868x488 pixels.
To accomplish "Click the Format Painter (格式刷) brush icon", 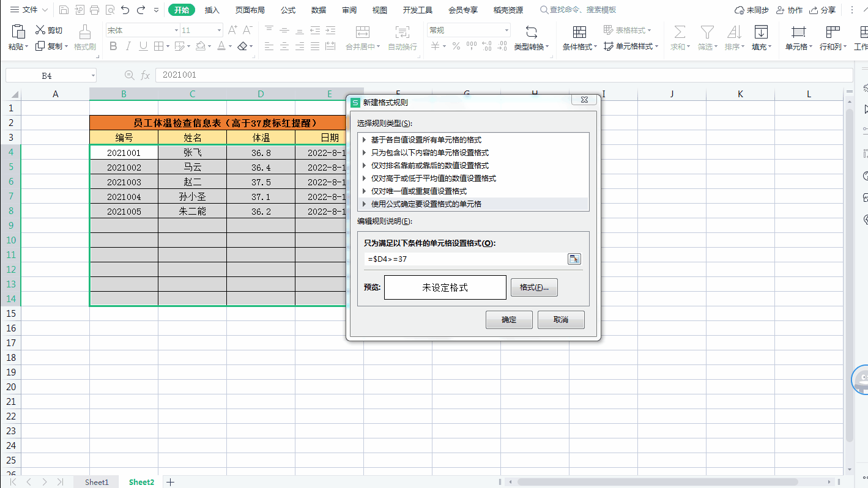I will (x=84, y=32).
